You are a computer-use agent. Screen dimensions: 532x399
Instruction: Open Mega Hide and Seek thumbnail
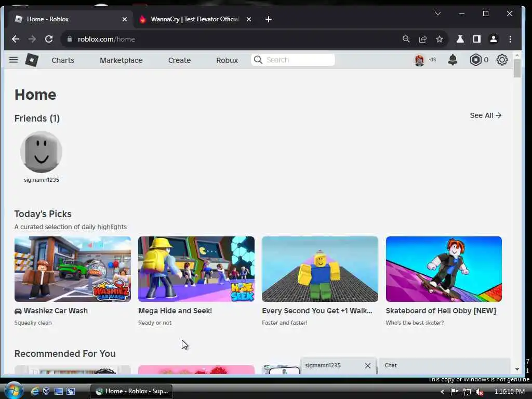pyautogui.click(x=196, y=269)
